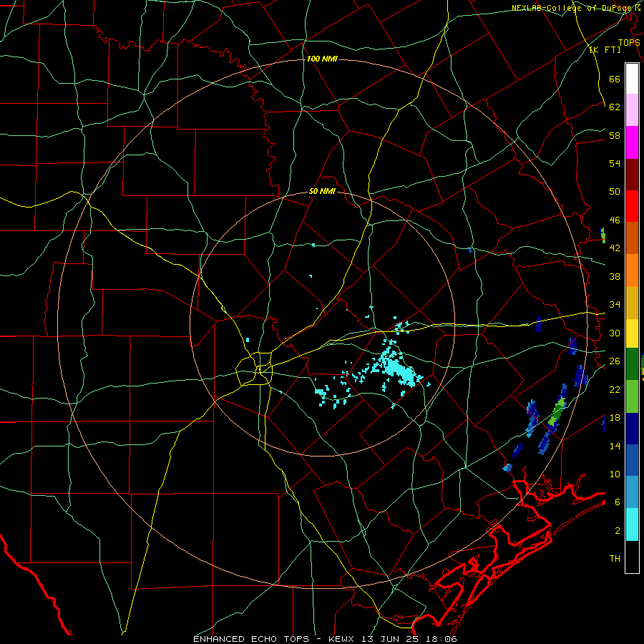Click the legend value 34
Viewport: 644px width, 644px height.
[615, 305]
